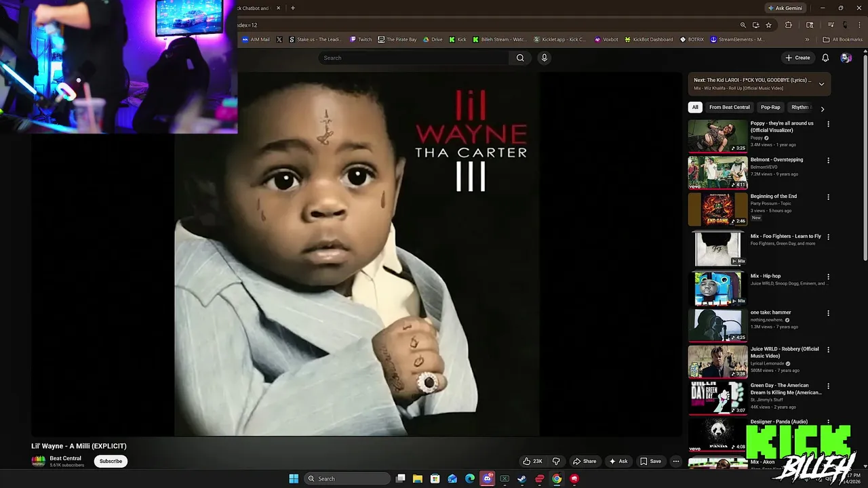Open the All Bookmarks folder
868x488 pixels.
843,39
